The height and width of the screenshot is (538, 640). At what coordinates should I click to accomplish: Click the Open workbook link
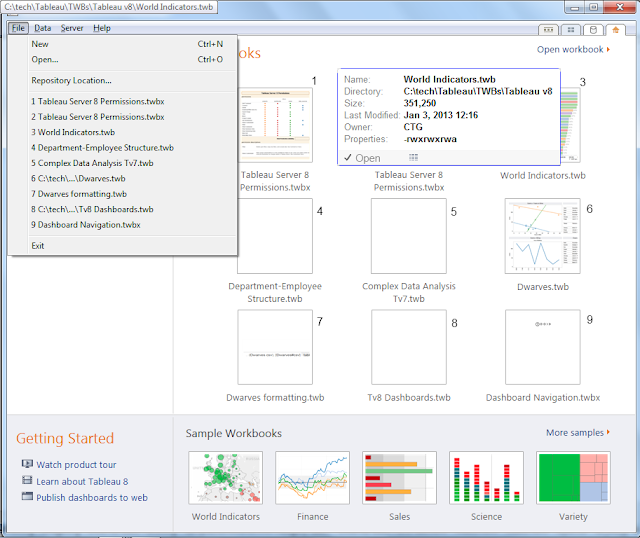pos(570,49)
